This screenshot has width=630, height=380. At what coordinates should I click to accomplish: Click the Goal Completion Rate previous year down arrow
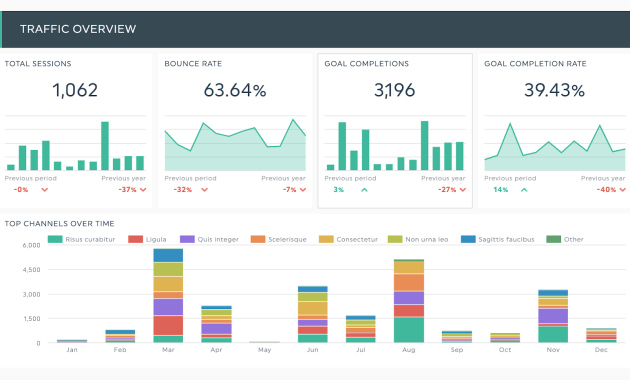623,190
